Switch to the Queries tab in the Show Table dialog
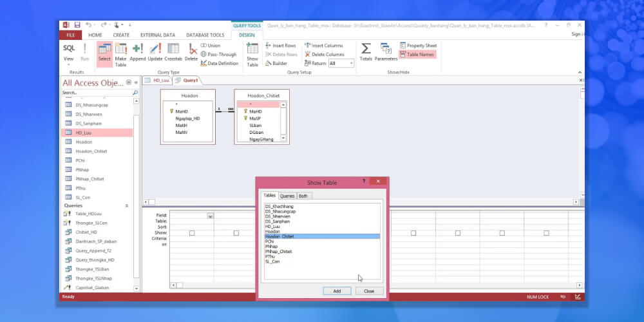The width and height of the screenshot is (644, 322). click(287, 196)
